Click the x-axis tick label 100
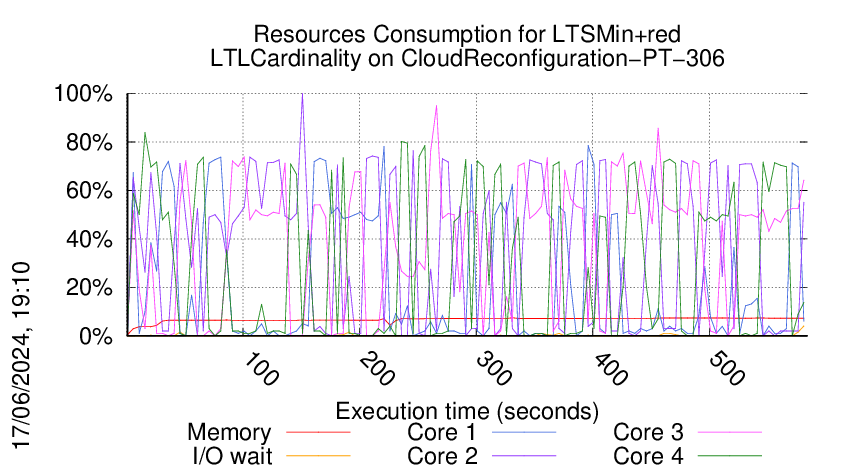This screenshot has width=850, height=475. click(x=261, y=369)
